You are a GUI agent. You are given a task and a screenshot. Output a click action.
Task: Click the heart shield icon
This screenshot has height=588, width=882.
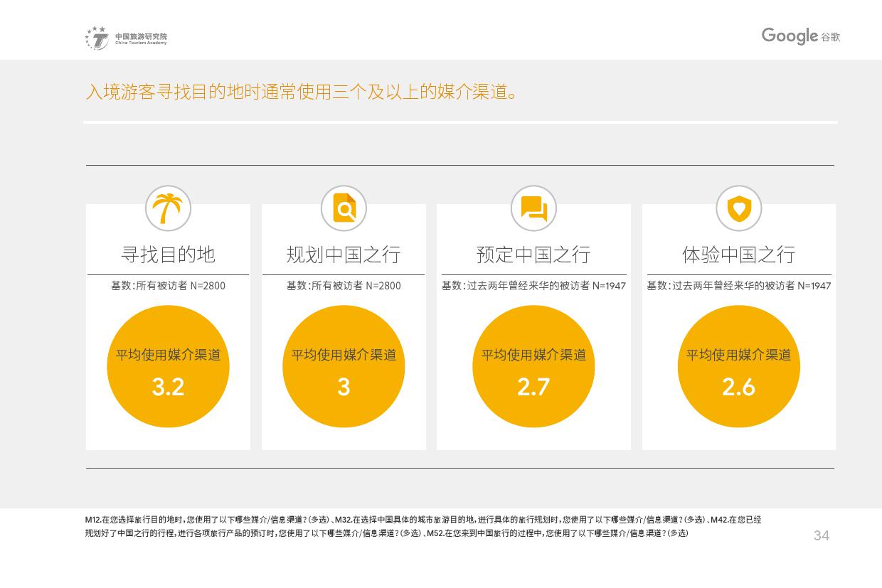coord(739,208)
